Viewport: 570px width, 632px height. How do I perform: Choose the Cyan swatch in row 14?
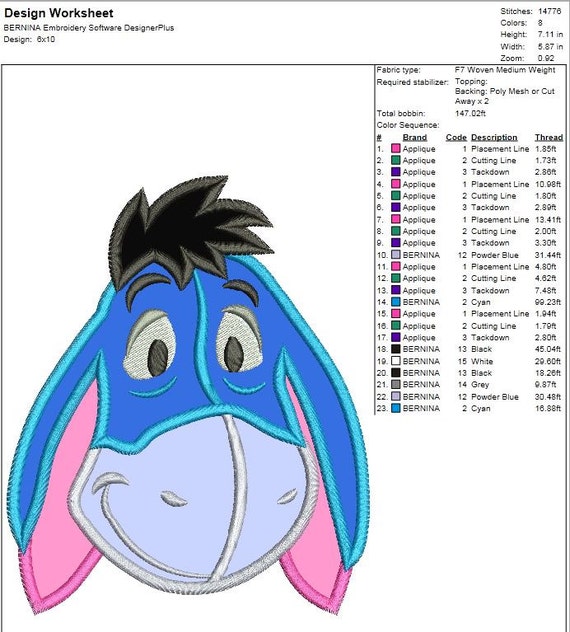click(396, 302)
